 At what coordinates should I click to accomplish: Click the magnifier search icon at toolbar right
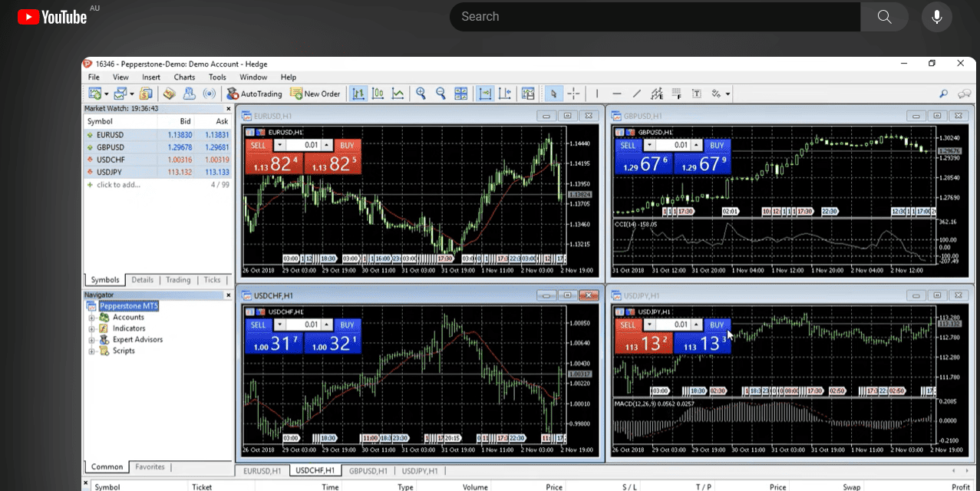(944, 94)
